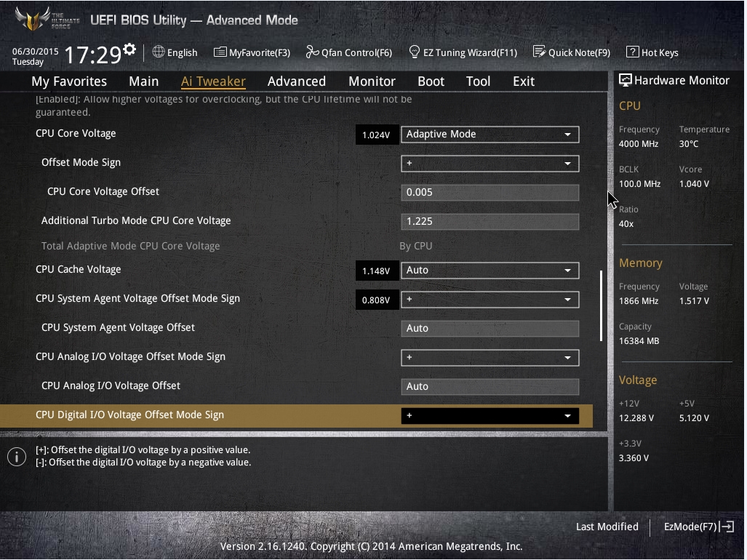The width and height of the screenshot is (747, 560).
Task: Click the 4000 MHz CPU frequency value
Action: click(x=639, y=144)
